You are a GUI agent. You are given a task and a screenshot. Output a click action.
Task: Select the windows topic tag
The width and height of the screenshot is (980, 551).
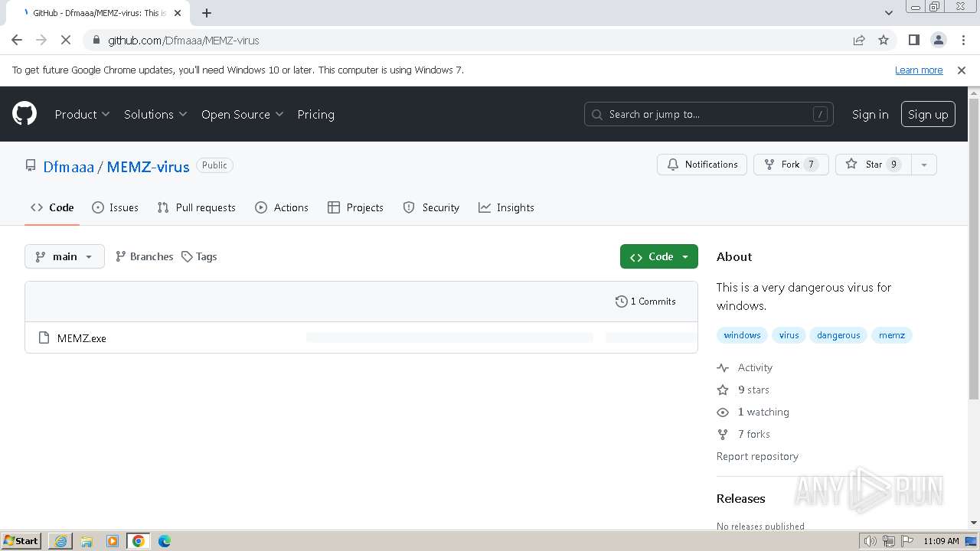click(x=742, y=335)
